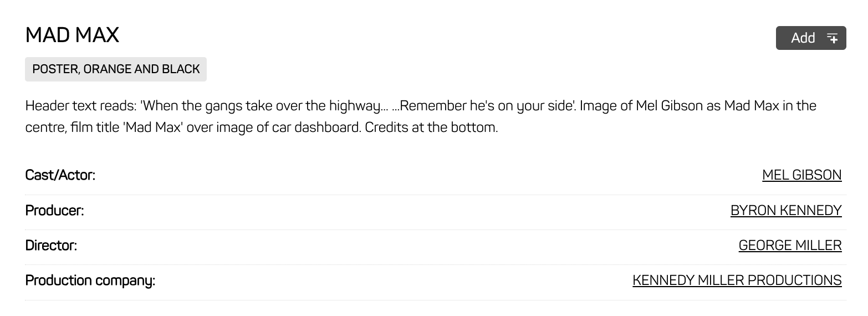This screenshot has width=868, height=316.
Task: Click the 'Production company:' field label
Action: point(90,281)
